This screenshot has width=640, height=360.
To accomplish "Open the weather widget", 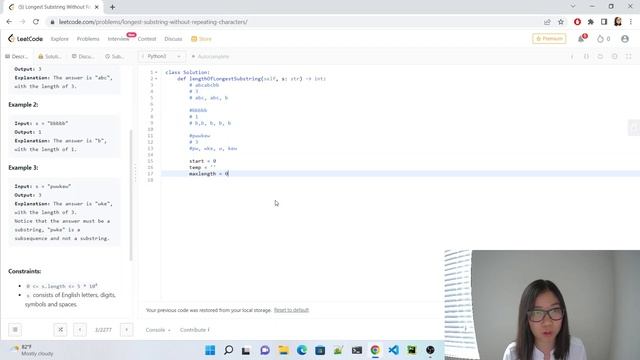I will click(33, 350).
